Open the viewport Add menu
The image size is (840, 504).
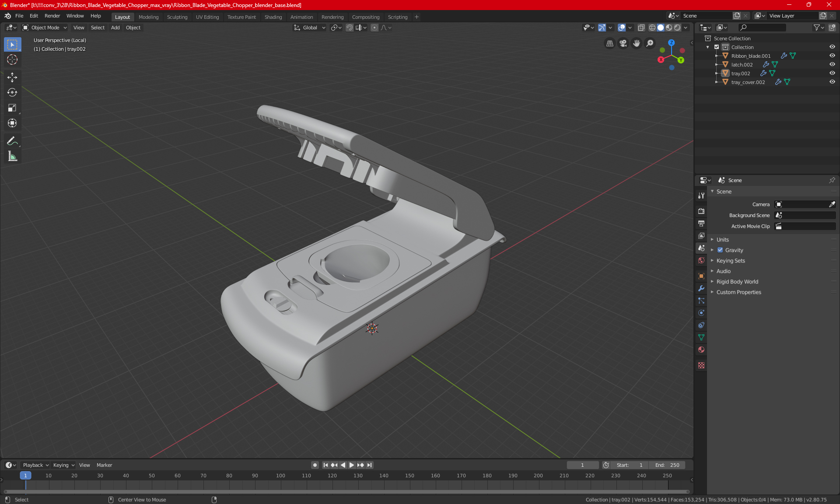click(x=115, y=28)
